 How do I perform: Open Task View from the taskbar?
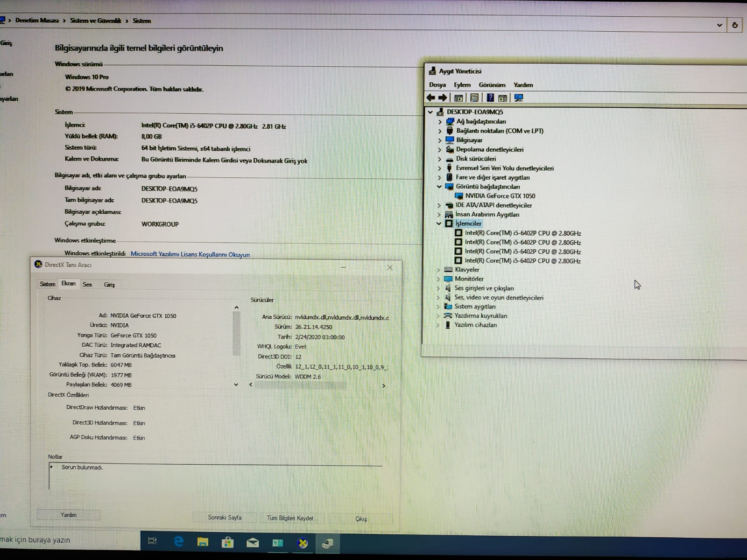152,541
